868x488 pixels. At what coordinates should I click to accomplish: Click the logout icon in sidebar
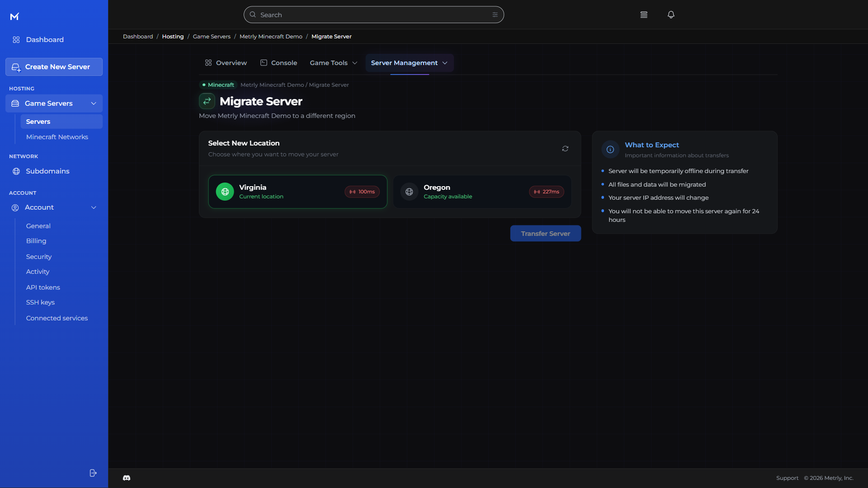(93, 473)
